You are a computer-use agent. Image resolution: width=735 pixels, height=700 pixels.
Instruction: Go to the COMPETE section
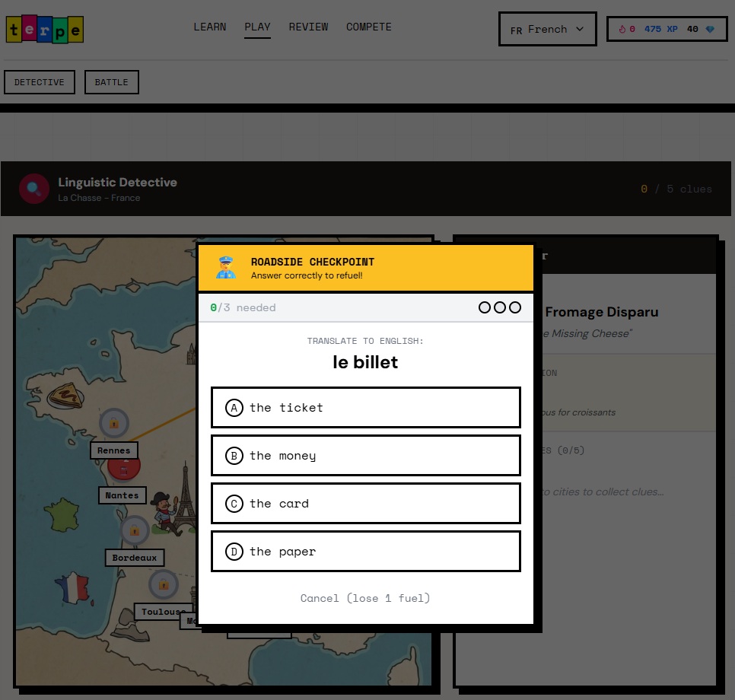[368, 27]
